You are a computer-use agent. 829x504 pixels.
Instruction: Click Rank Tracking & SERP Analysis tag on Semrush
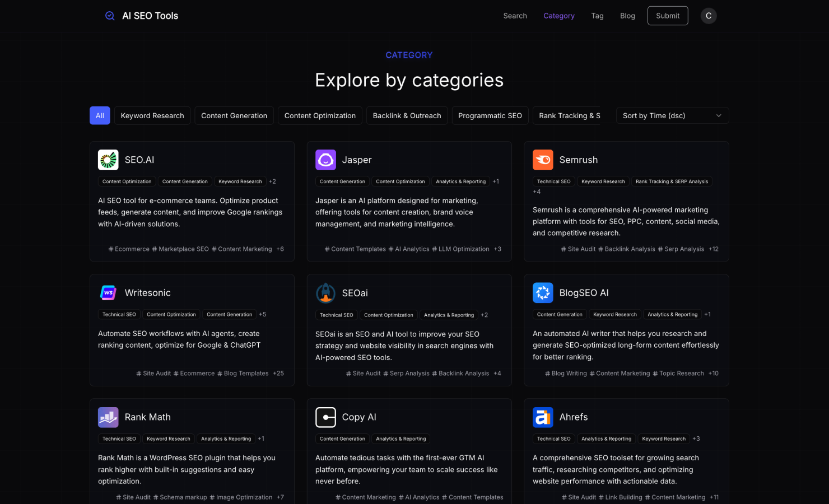[672, 181]
